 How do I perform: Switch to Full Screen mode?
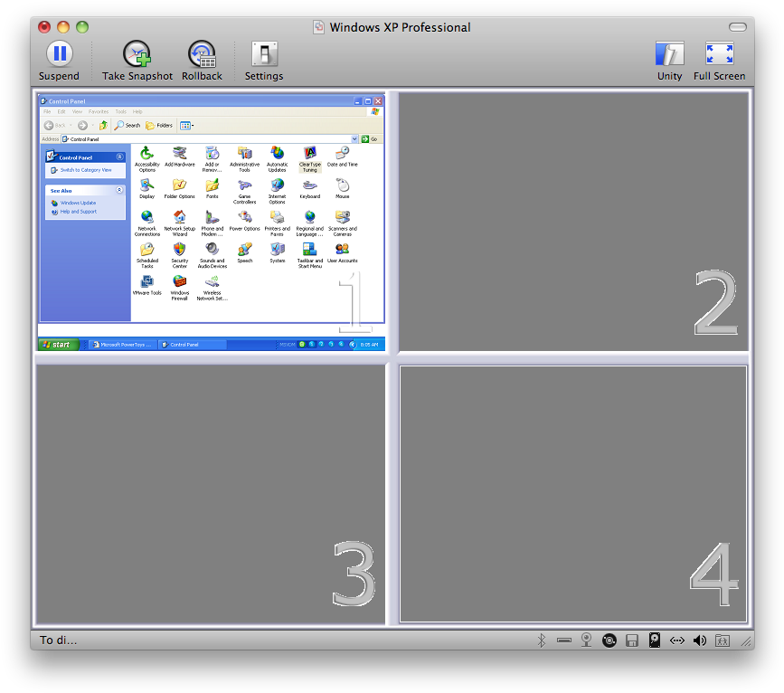pos(719,52)
